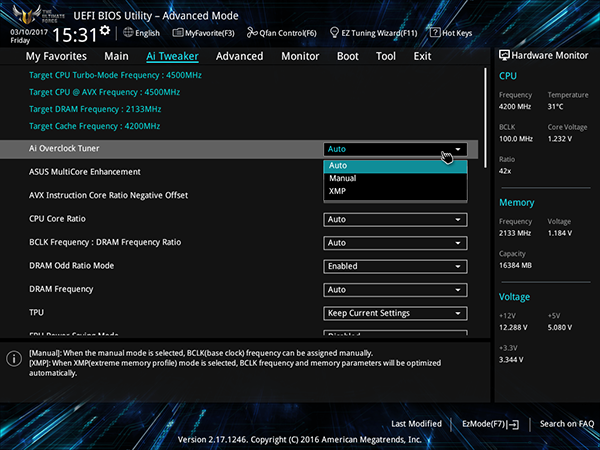This screenshot has height=450, width=600.
Task: Click the info icon in the help panel
Action: tap(14, 359)
